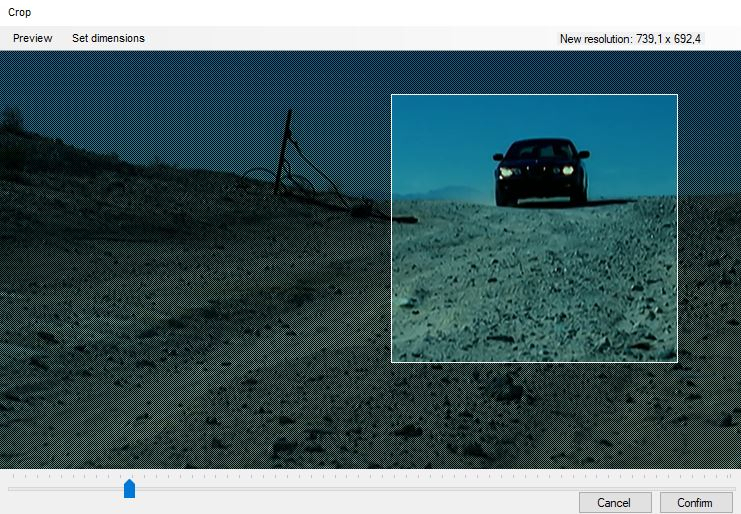Confirm the crop selection
This screenshot has width=741, height=514.
coord(695,503)
